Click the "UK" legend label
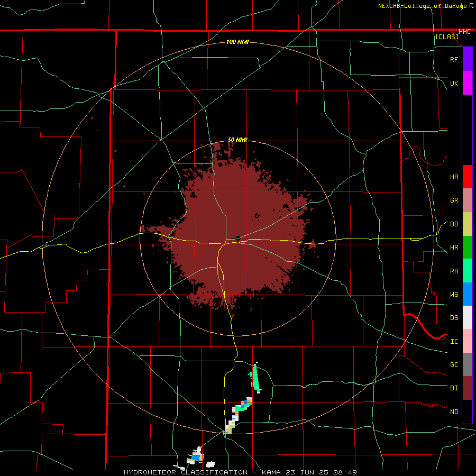Image resolution: width=476 pixels, height=476 pixels. 454,83
